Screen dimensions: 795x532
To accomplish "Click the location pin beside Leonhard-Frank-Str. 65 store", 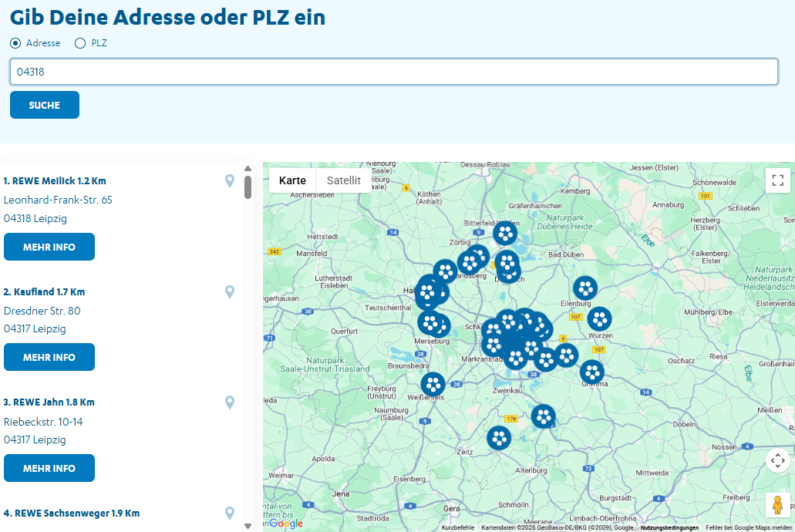I will [230, 180].
